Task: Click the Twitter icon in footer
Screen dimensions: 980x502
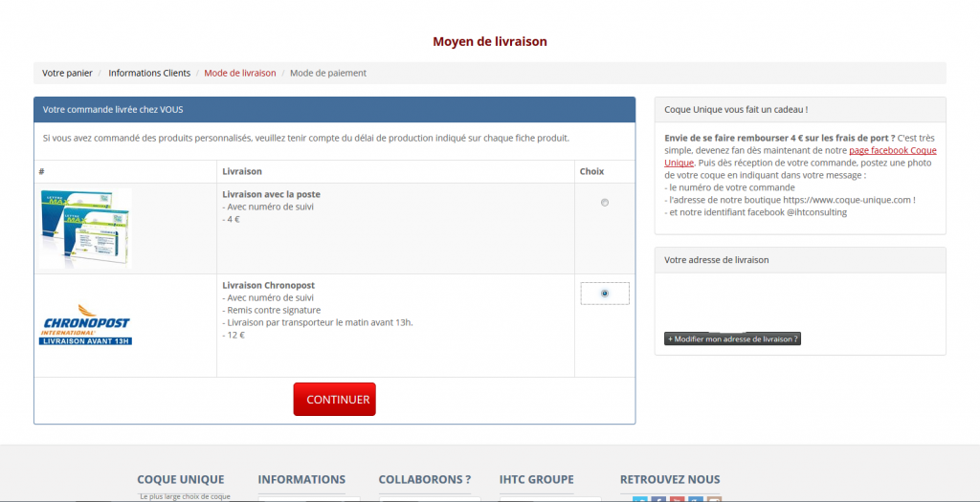Action: [640, 499]
